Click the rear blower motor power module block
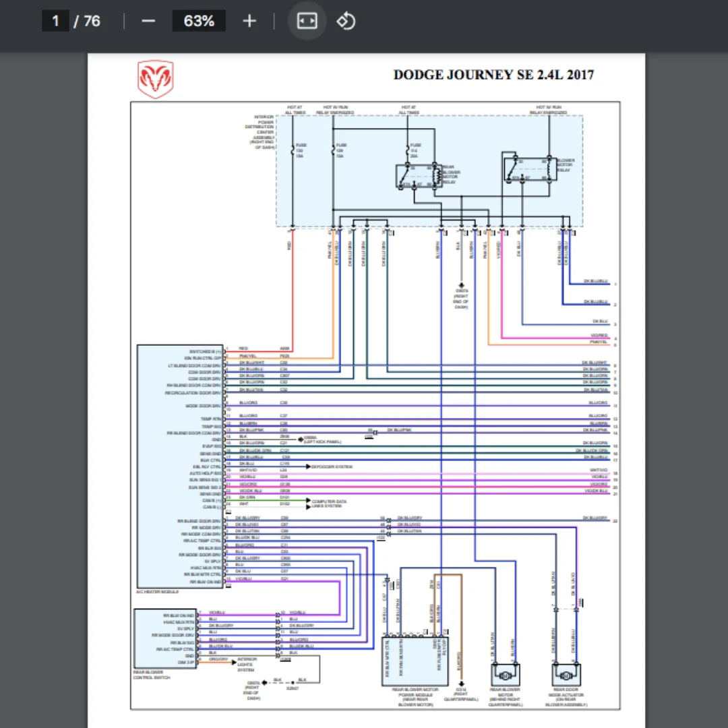The width and height of the screenshot is (728, 728). (415, 660)
